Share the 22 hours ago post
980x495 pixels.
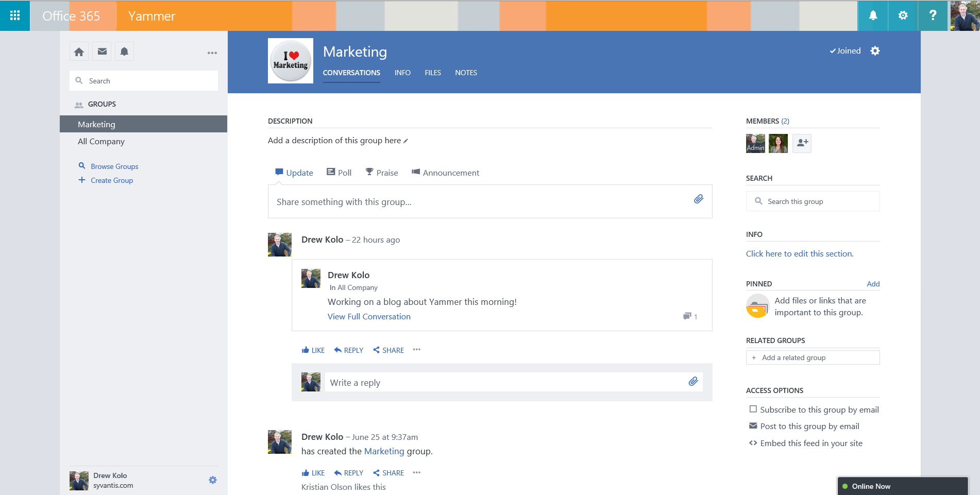click(x=388, y=350)
